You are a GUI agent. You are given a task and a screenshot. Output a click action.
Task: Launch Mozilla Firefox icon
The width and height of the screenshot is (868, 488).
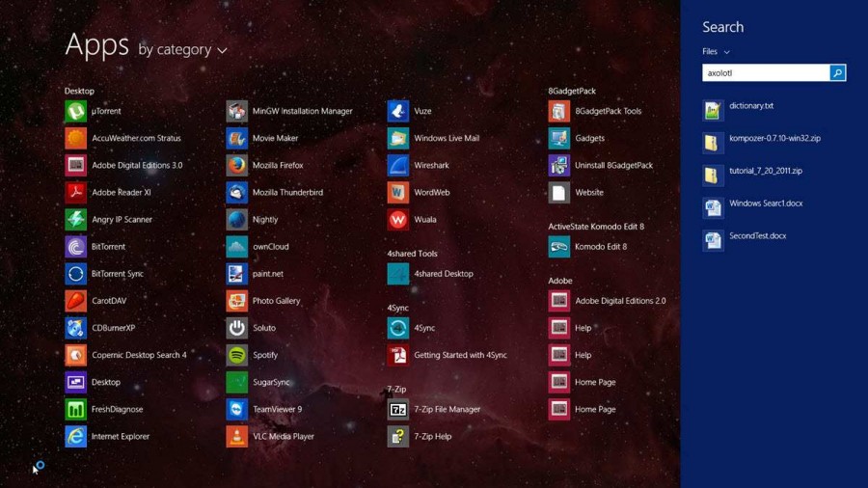click(237, 166)
